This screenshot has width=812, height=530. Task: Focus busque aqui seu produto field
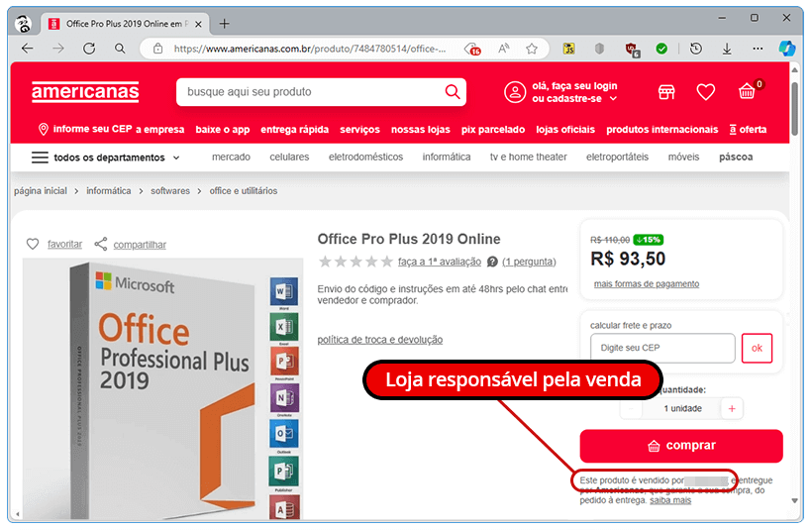(x=311, y=92)
